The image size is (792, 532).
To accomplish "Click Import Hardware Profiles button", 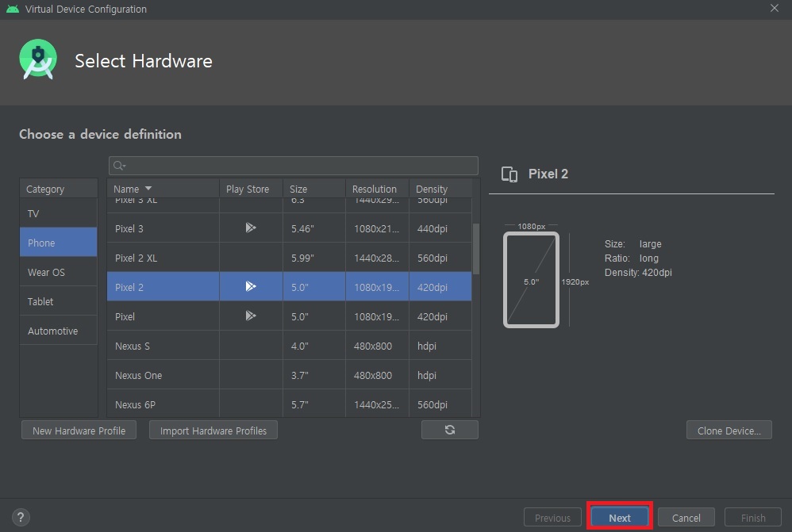I will click(x=213, y=430).
